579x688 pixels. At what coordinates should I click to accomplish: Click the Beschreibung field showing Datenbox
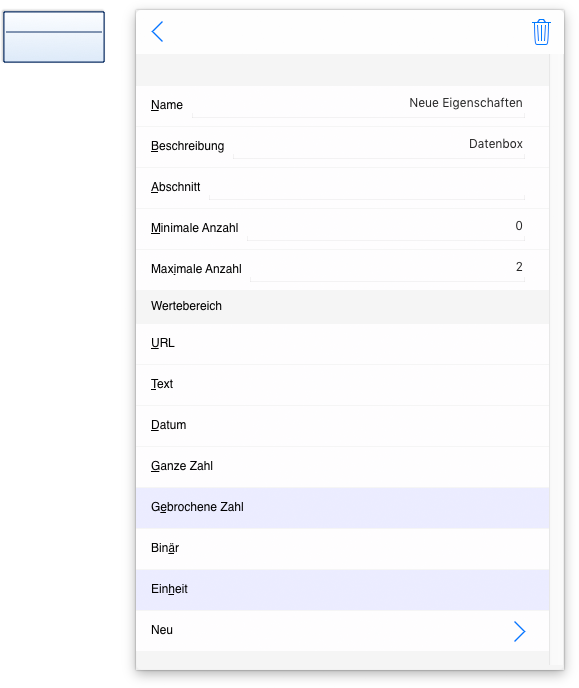point(379,145)
